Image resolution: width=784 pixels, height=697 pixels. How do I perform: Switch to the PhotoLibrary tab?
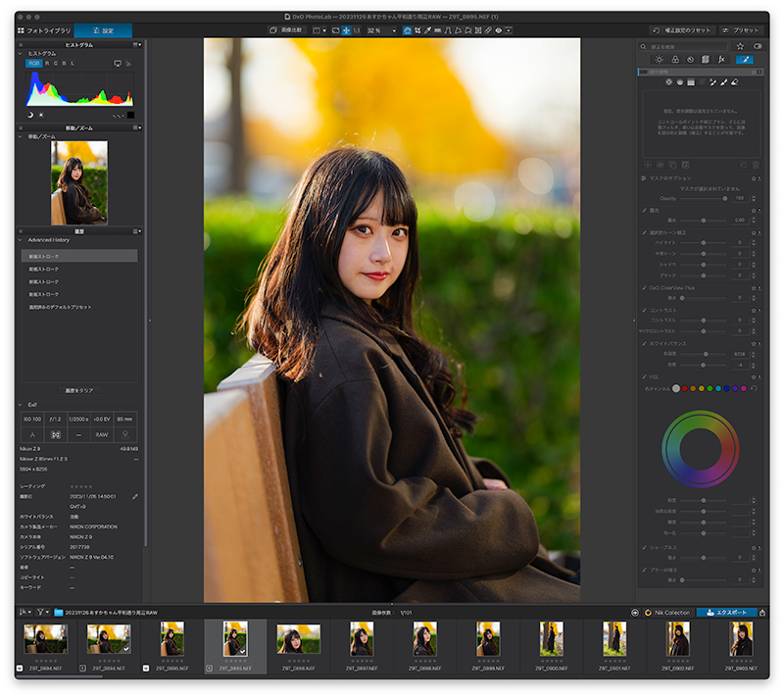[x=44, y=30]
